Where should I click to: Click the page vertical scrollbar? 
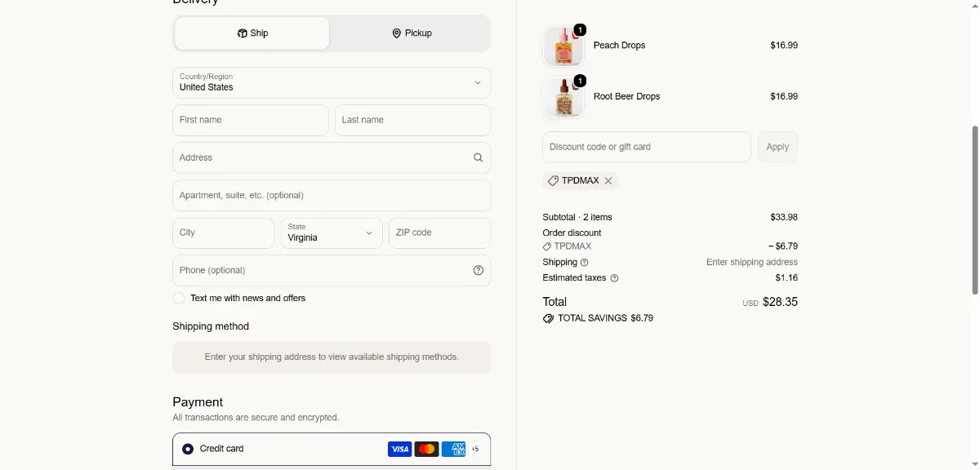[x=973, y=210]
